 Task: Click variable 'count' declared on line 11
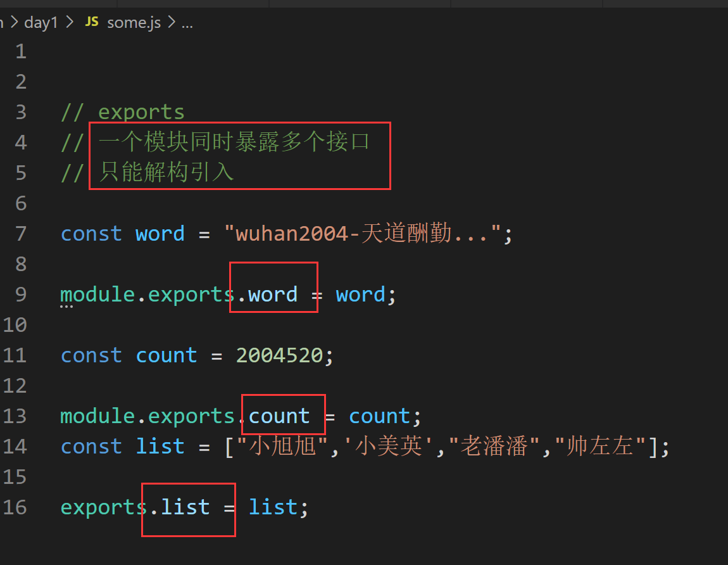coord(166,355)
